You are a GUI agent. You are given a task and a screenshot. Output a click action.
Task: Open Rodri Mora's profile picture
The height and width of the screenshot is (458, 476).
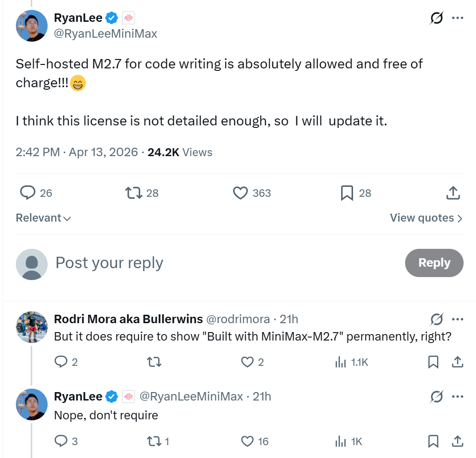pyautogui.click(x=32, y=327)
